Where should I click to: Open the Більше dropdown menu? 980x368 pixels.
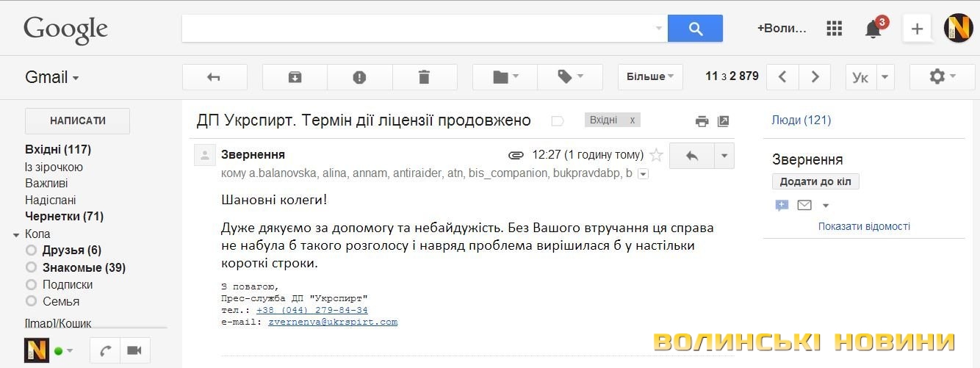(x=650, y=77)
